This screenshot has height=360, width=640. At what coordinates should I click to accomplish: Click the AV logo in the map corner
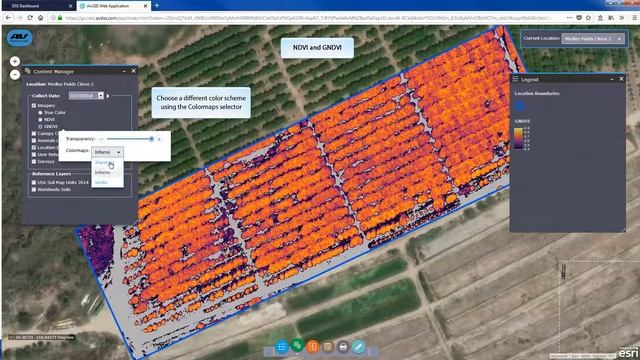[20, 38]
